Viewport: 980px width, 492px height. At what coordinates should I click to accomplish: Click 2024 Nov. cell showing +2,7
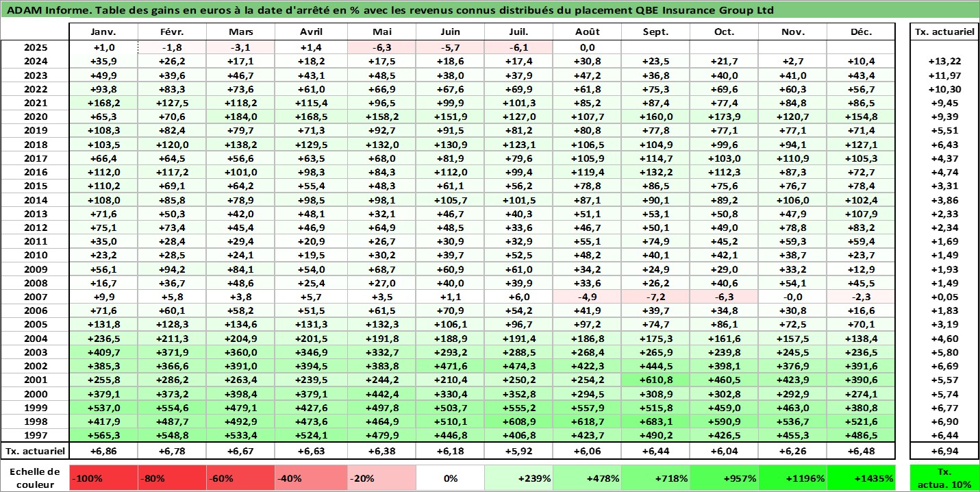pos(792,62)
